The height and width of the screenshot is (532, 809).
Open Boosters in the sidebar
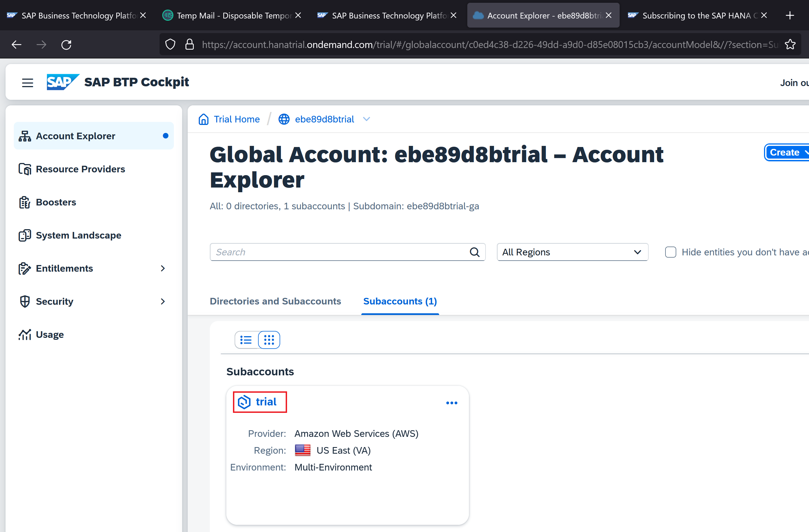56,202
